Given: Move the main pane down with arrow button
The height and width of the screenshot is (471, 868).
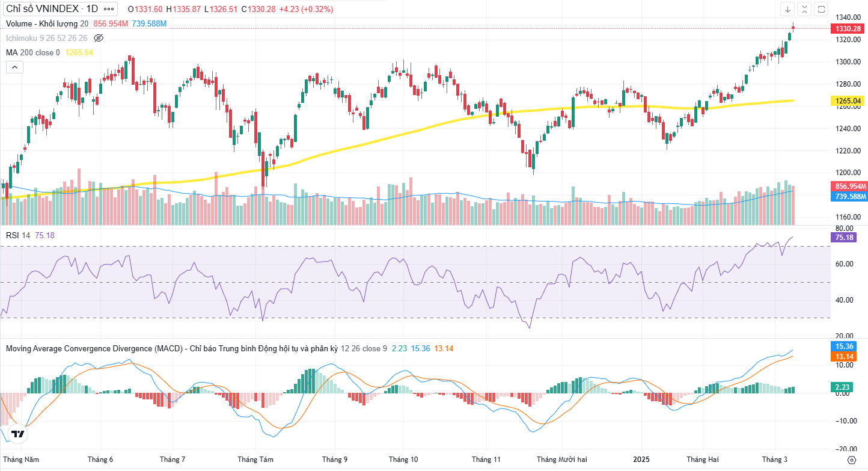Looking at the screenshot, I should pyautogui.click(x=787, y=9).
